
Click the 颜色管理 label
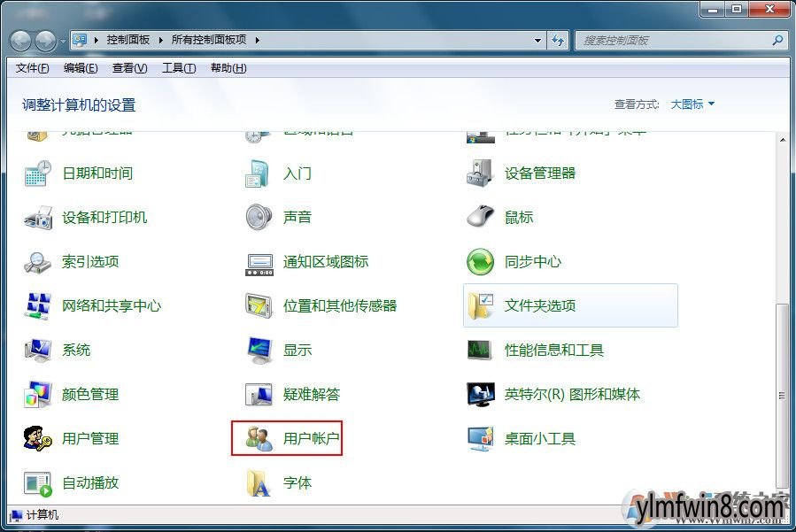click(90, 395)
